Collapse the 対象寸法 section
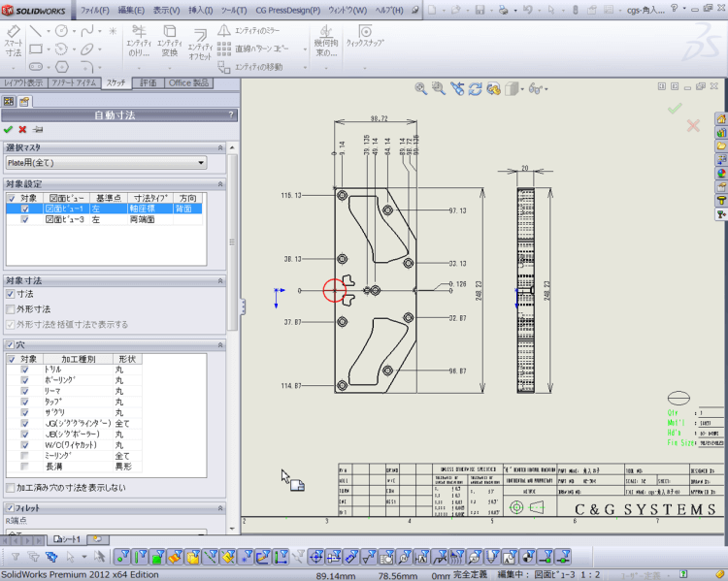 (220, 280)
